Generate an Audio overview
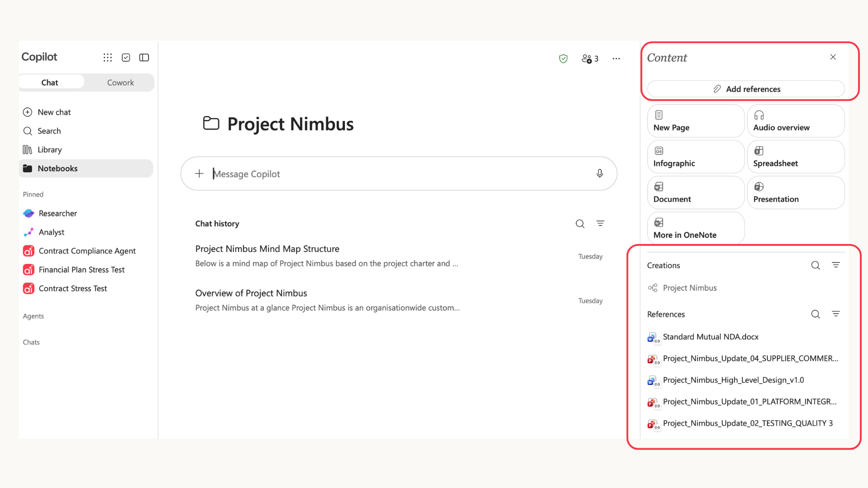This screenshot has height=488, width=868. pyautogui.click(x=796, y=121)
